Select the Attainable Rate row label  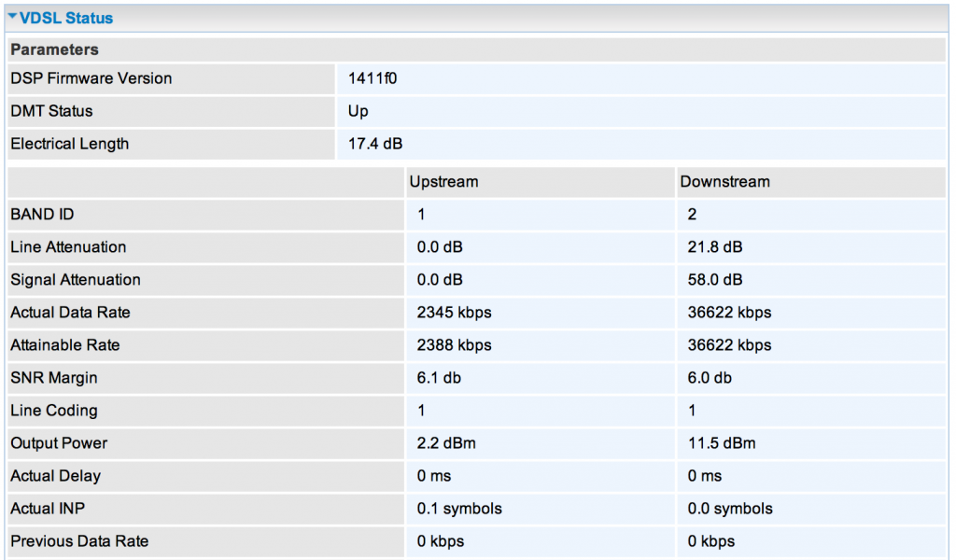click(x=65, y=345)
